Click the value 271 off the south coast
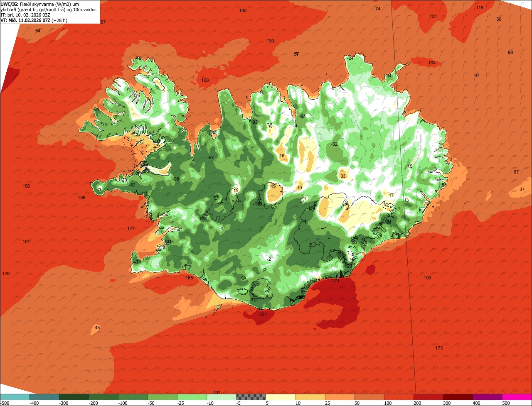The image size is (532, 406). (336, 281)
